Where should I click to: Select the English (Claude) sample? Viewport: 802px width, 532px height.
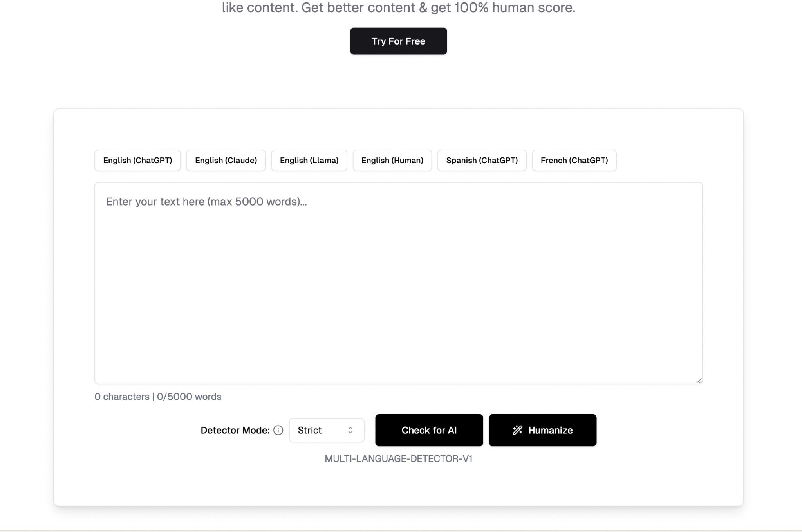226,161
